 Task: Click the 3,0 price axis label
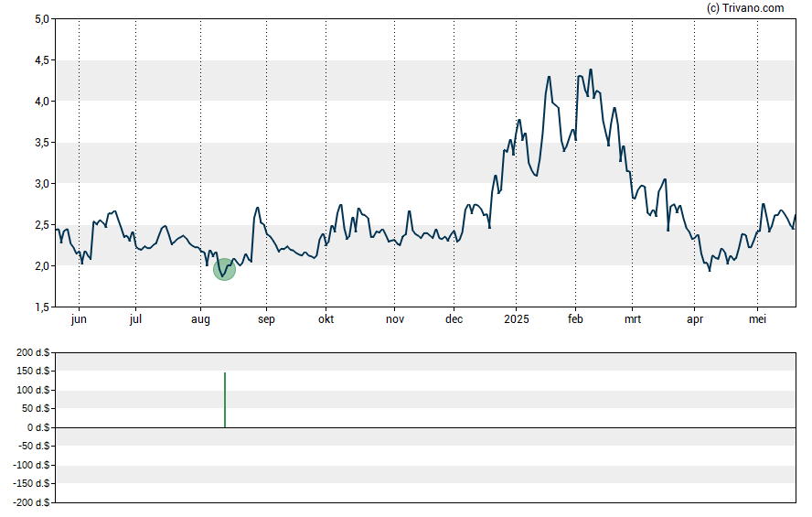[x=42, y=183]
